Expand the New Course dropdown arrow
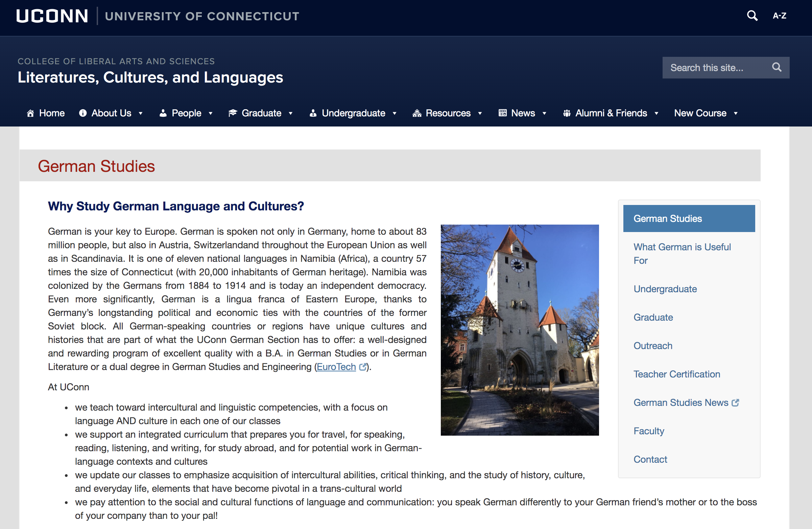812x529 pixels. point(736,114)
